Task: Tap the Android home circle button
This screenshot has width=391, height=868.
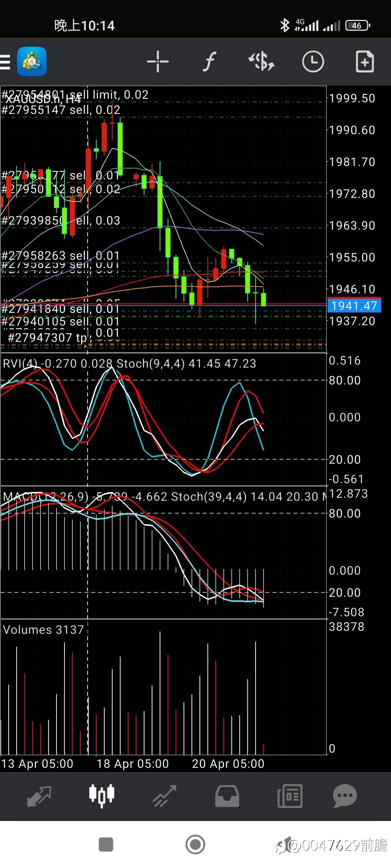Action: click(195, 845)
